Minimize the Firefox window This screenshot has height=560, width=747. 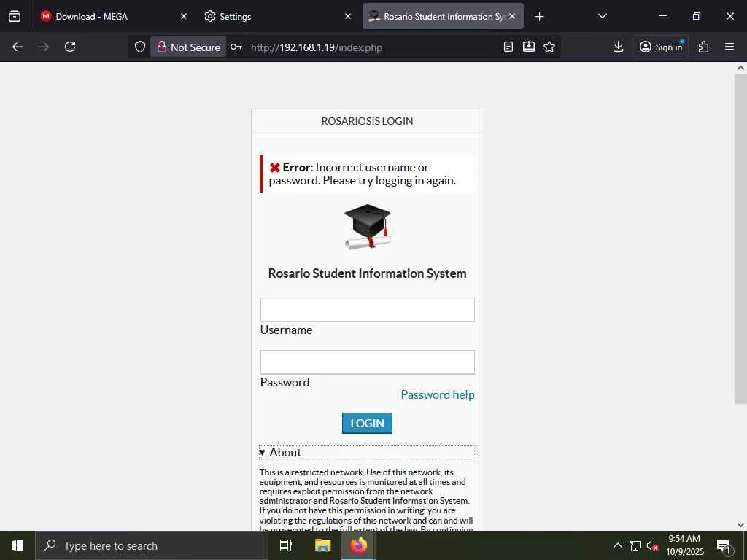click(662, 16)
